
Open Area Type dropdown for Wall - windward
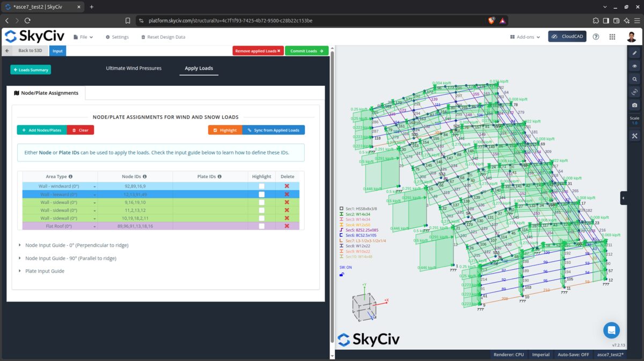tap(95, 187)
